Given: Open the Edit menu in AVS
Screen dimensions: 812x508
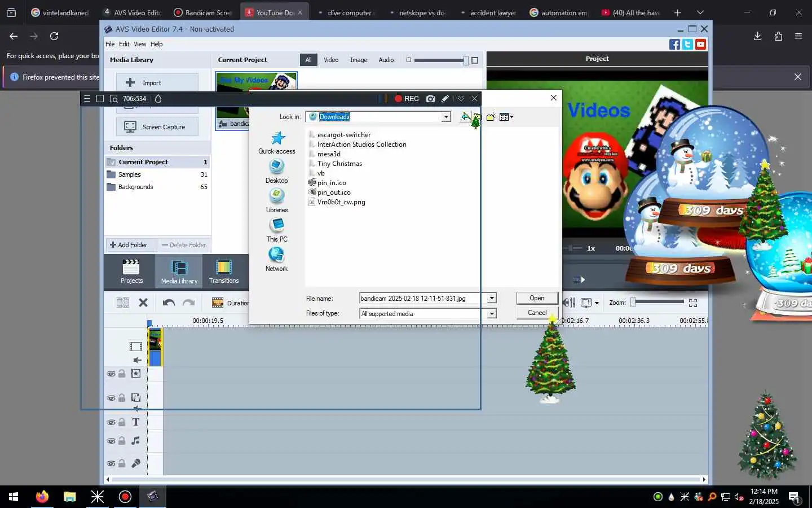Looking at the screenshot, I should (x=124, y=44).
